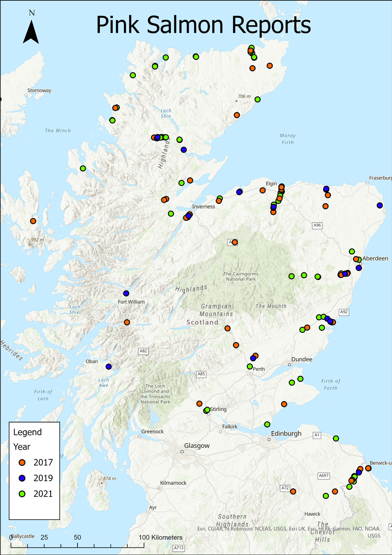Click the A85 road shield
Screen dimensions: 392x555
(x=201, y=374)
